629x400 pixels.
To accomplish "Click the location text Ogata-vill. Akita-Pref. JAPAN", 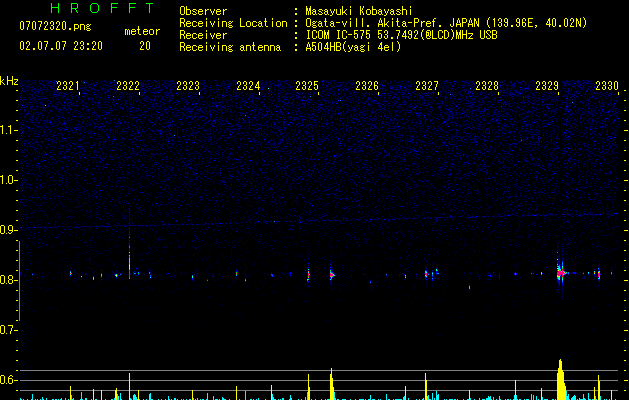I will click(x=392, y=23).
